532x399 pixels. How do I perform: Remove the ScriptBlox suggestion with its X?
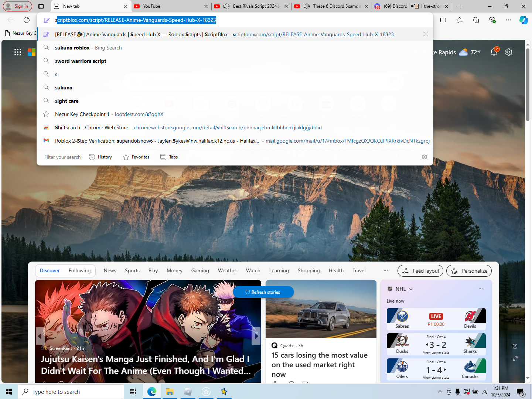pos(426,34)
